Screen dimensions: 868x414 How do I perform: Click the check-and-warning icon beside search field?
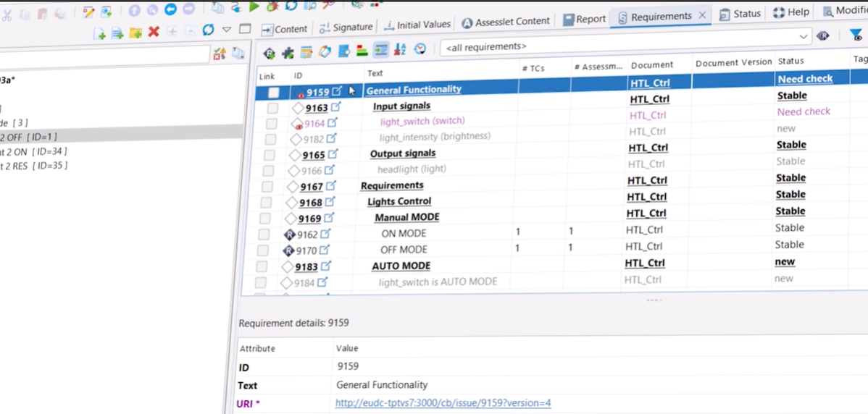pos(220,54)
